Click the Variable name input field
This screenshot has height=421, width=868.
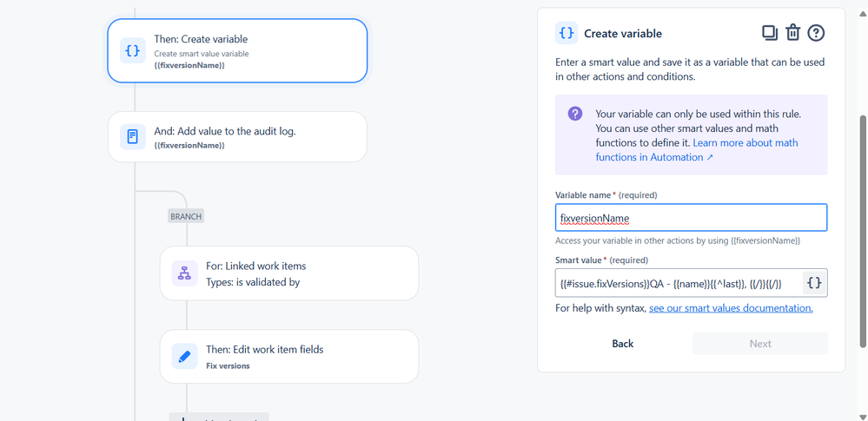(x=691, y=218)
